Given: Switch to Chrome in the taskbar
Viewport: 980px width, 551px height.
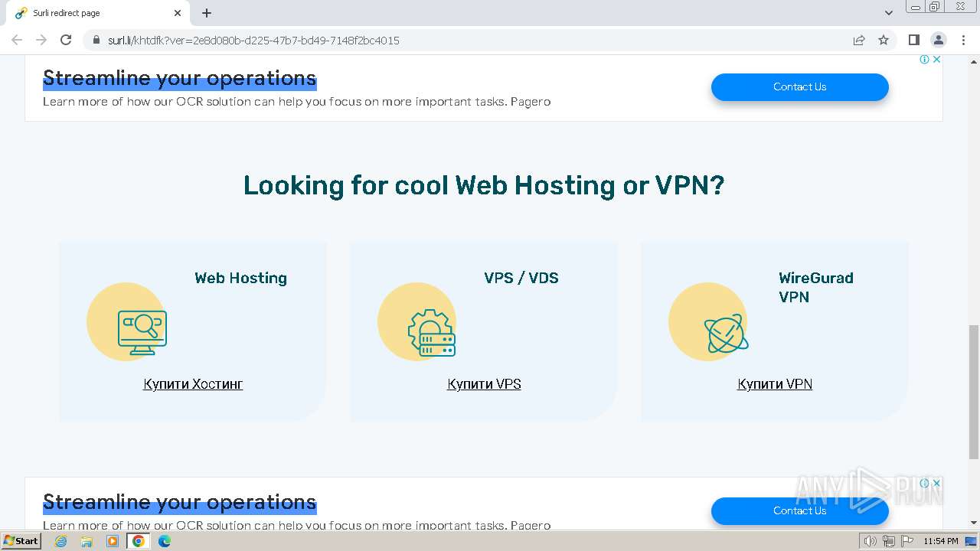Looking at the screenshot, I should click(x=139, y=541).
